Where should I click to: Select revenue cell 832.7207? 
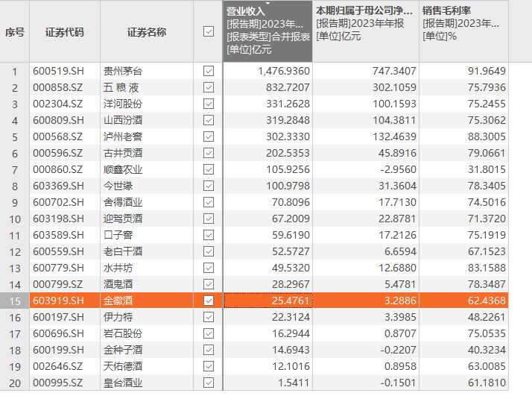(x=267, y=87)
